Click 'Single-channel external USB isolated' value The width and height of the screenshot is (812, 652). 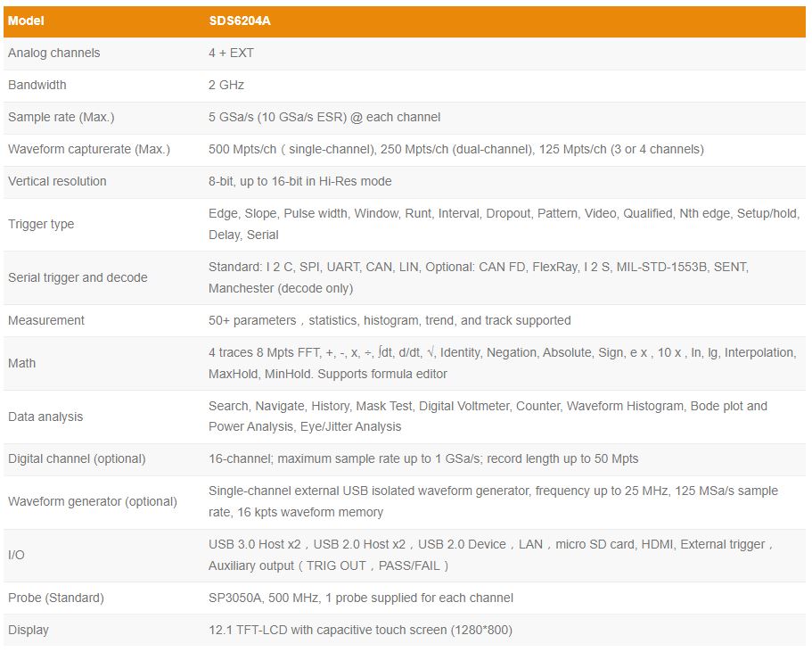(493, 501)
